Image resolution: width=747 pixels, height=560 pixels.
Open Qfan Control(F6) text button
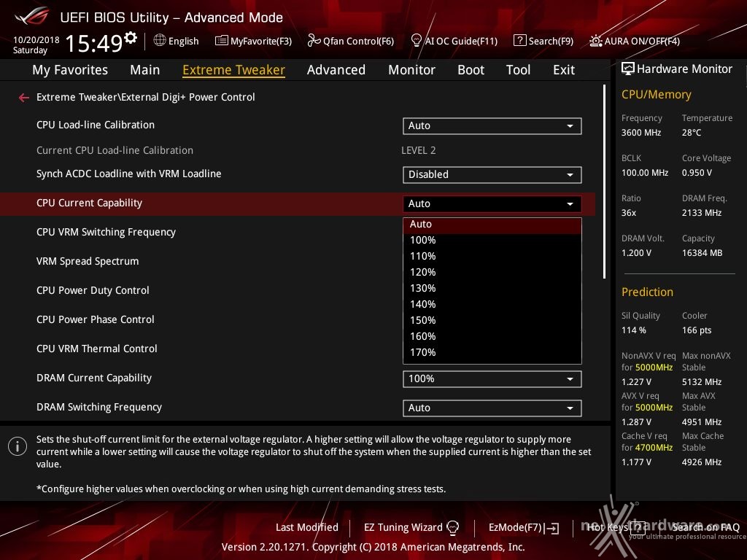[358, 42]
